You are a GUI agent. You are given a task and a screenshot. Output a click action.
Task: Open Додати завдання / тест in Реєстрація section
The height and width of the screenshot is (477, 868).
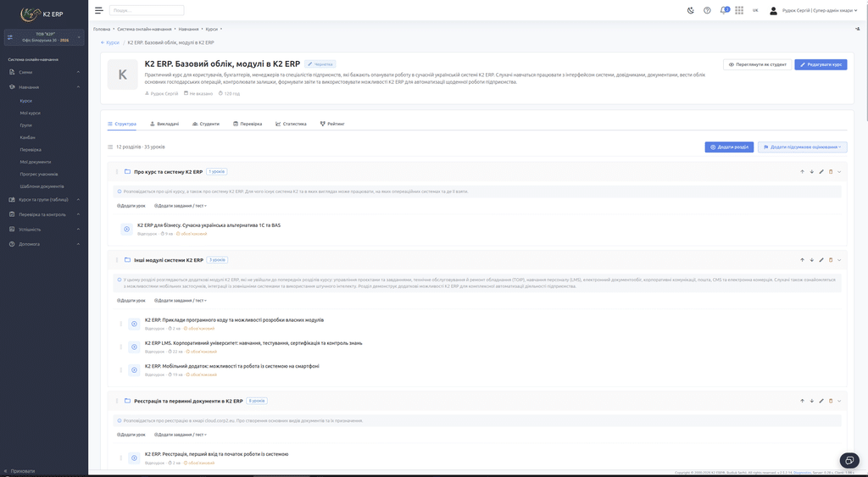click(x=181, y=435)
